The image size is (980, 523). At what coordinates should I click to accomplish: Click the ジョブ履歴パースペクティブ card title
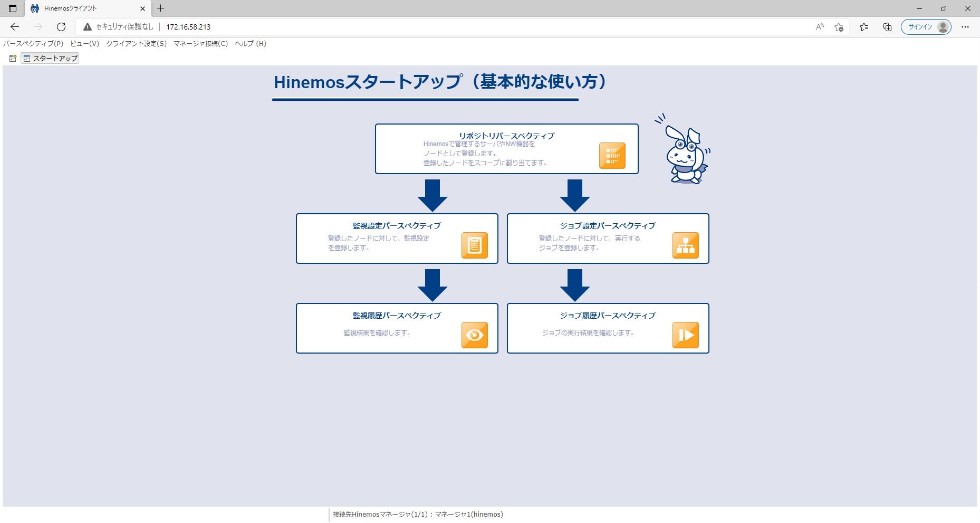click(x=608, y=315)
